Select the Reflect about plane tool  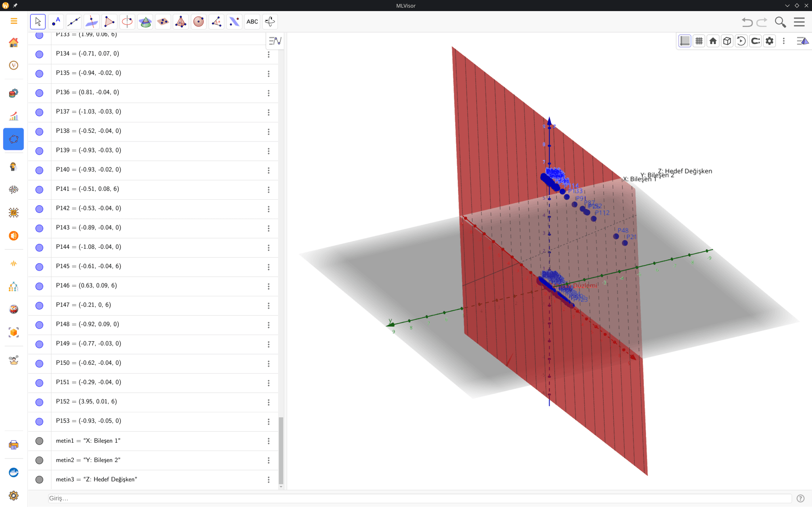tap(234, 22)
